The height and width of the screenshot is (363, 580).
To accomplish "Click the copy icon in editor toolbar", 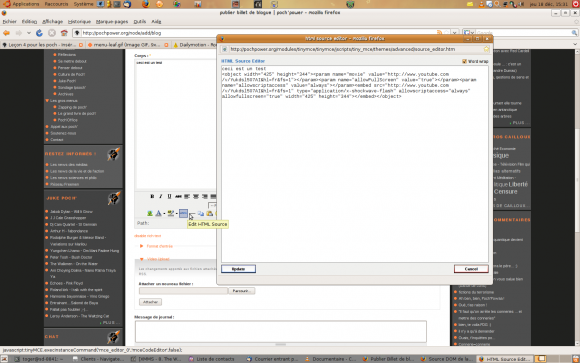I will pos(200,214).
